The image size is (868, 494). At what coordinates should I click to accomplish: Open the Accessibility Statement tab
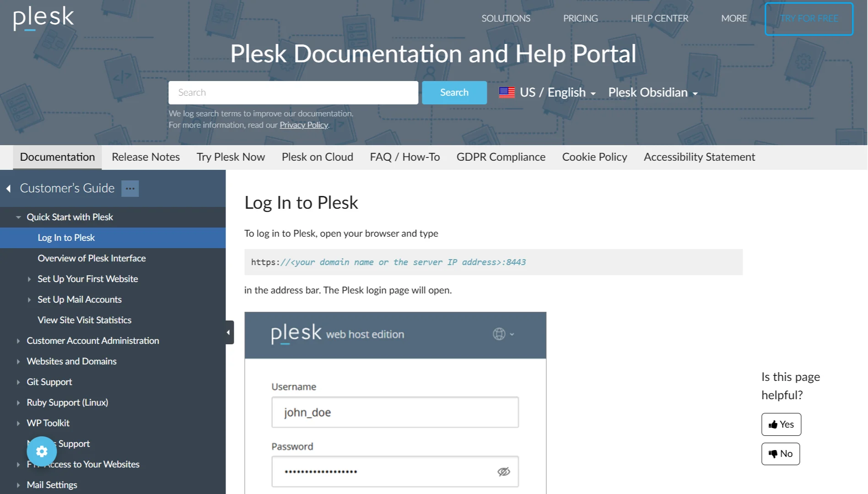click(x=699, y=157)
